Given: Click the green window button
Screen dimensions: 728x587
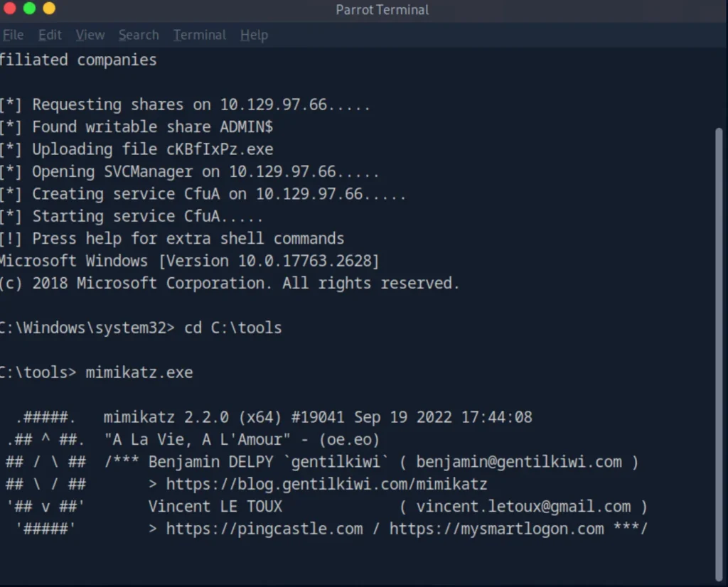Looking at the screenshot, I should [x=29, y=8].
